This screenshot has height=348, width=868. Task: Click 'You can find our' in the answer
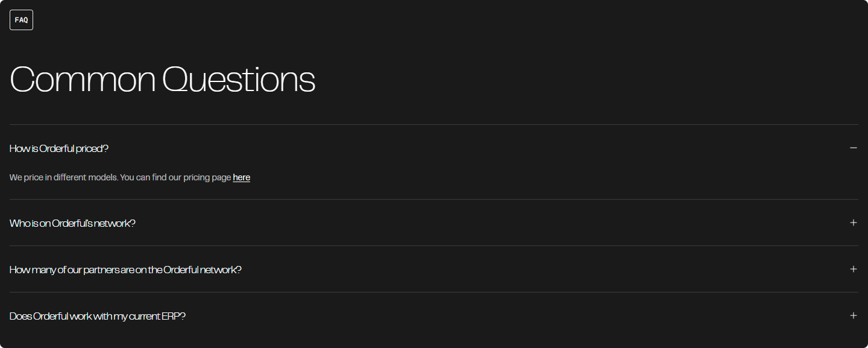151,177
